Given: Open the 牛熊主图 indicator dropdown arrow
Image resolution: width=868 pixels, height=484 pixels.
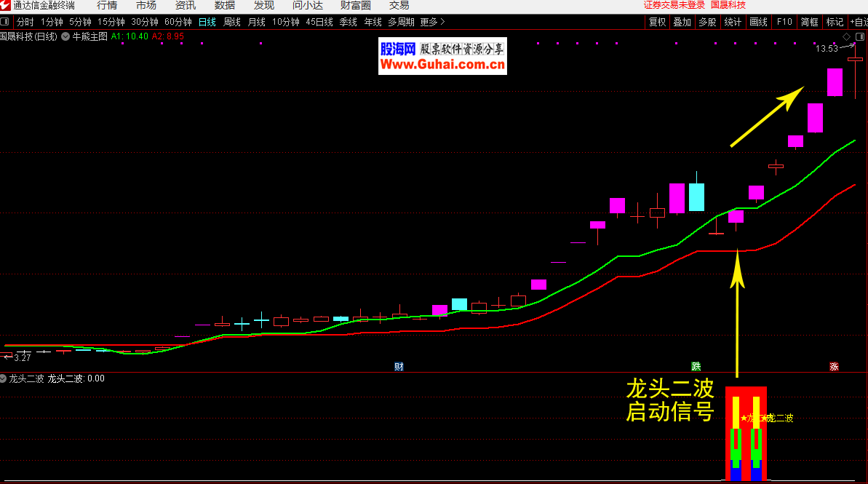Looking at the screenshot, I should coord(66,36).
